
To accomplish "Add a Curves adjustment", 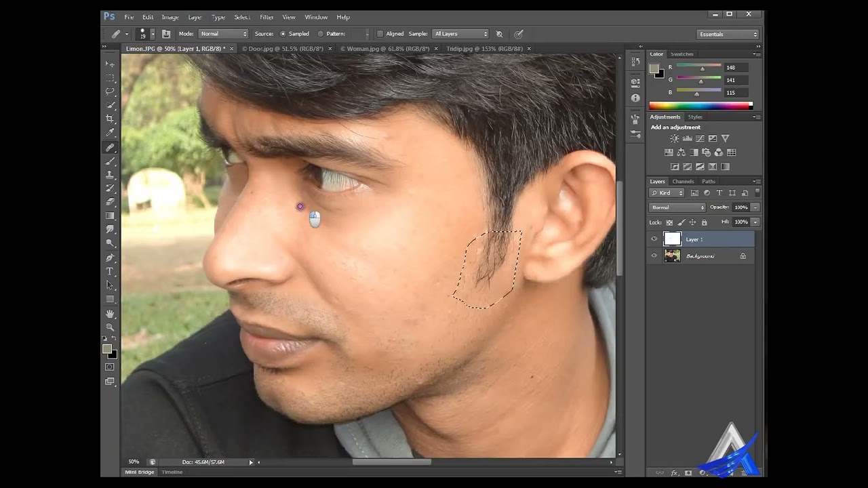I will click(x=700, y=138).
